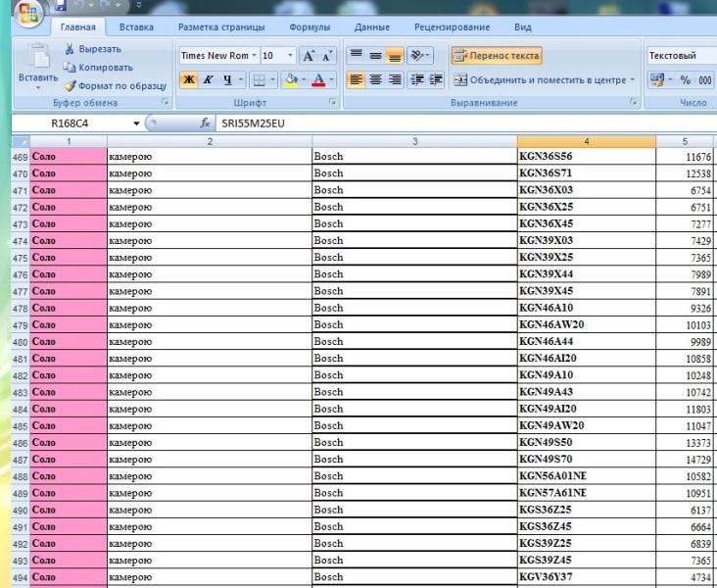717x588 pixels.
Task: Click Copy (Копировать) icon
Action: 69,68
